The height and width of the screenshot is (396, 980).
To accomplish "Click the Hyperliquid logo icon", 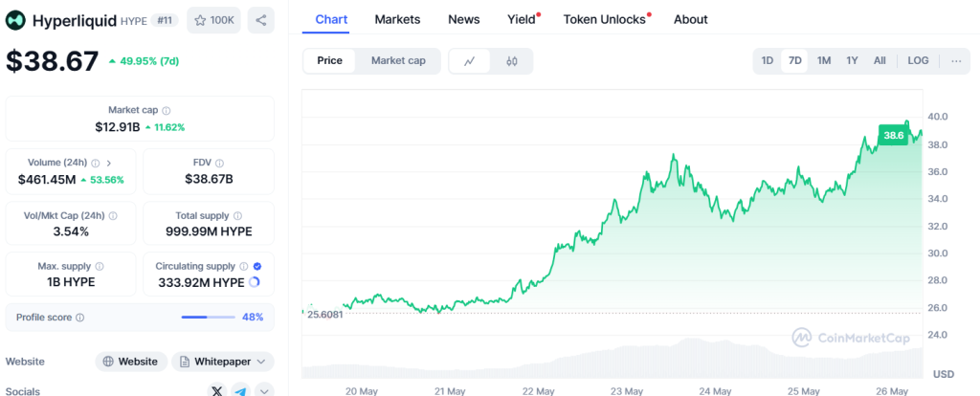I will (x=15, y=21).
